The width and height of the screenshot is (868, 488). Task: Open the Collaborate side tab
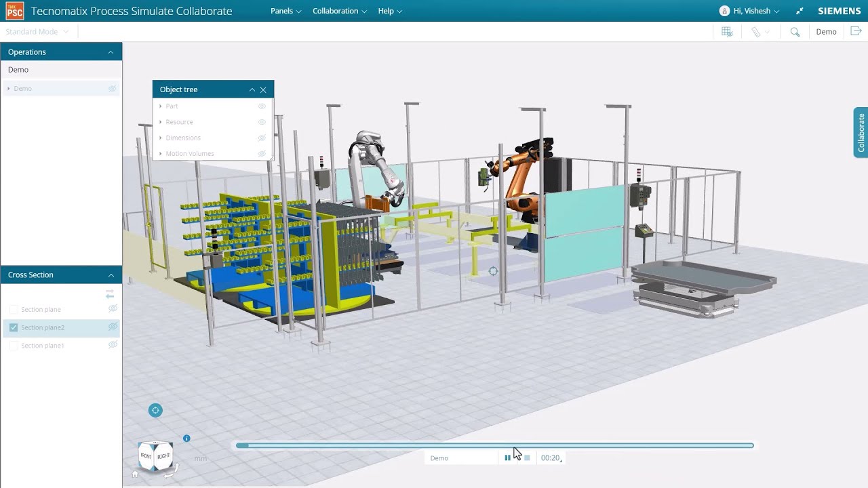coord(861,132)
